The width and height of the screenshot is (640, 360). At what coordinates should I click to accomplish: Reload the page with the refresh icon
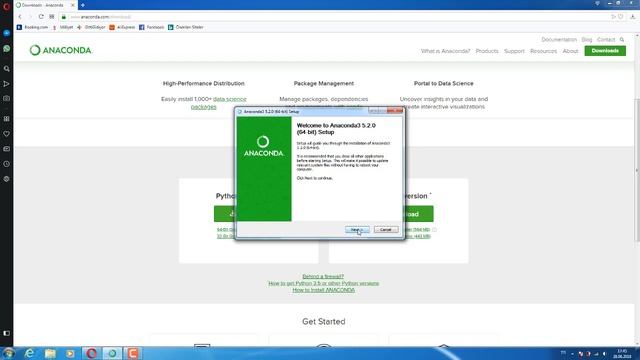coord(41,17)
